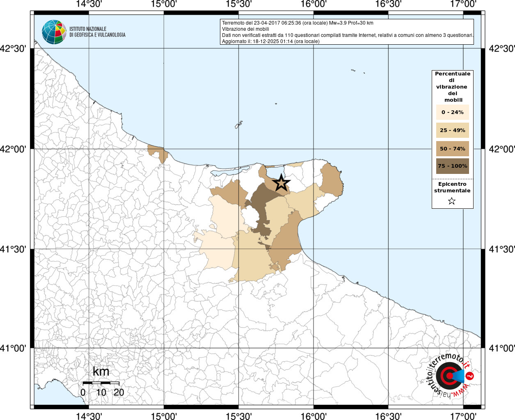Click the 'Percentuale di vibrazione dei mobili' legend title

[x=453, y=87]
